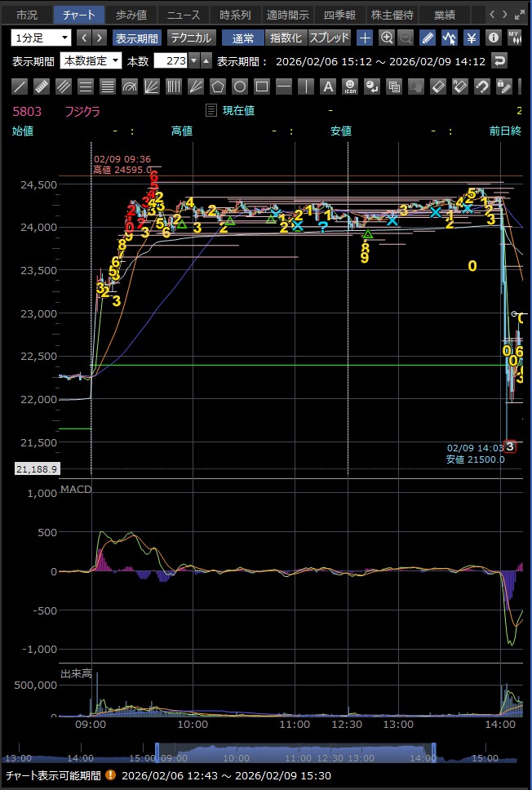Click the 表示期間 button
The width and height of the screenshot is (532, 790).
[x=136, y=38]
